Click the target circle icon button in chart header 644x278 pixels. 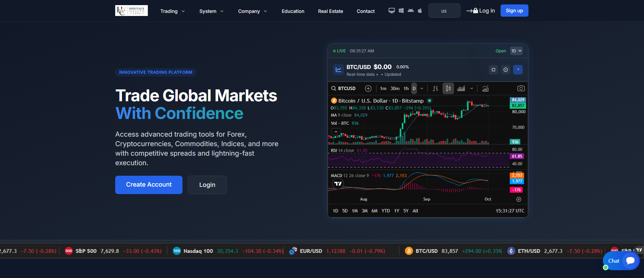click(506, 70)
